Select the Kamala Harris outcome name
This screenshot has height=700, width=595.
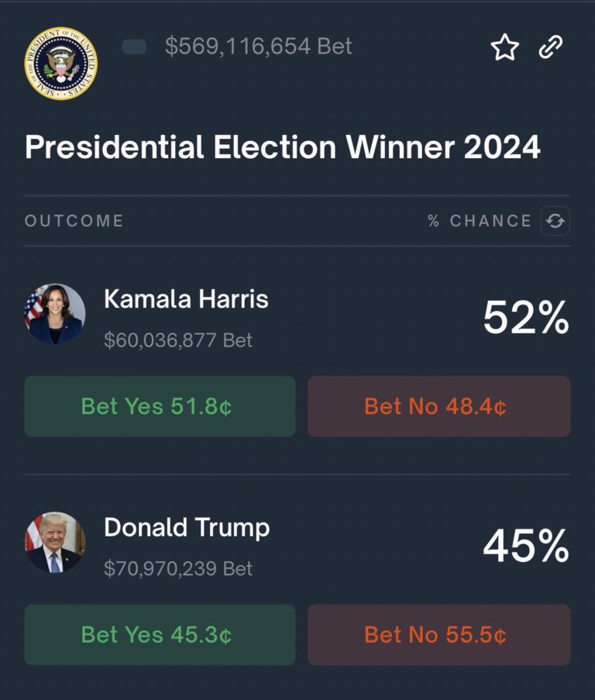(x=186, y=299)
